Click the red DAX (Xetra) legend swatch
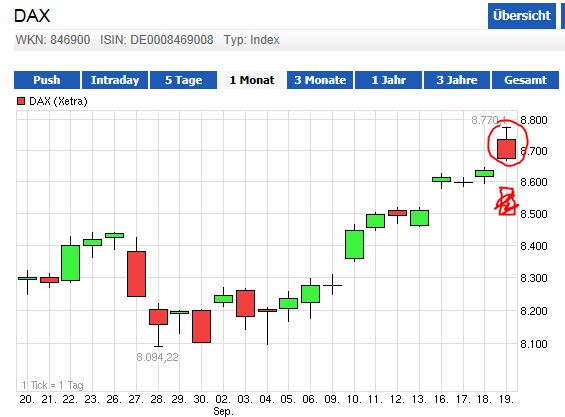Image resolution: width=565 pixels, height=417 pixels. click(x=21, y=101)
